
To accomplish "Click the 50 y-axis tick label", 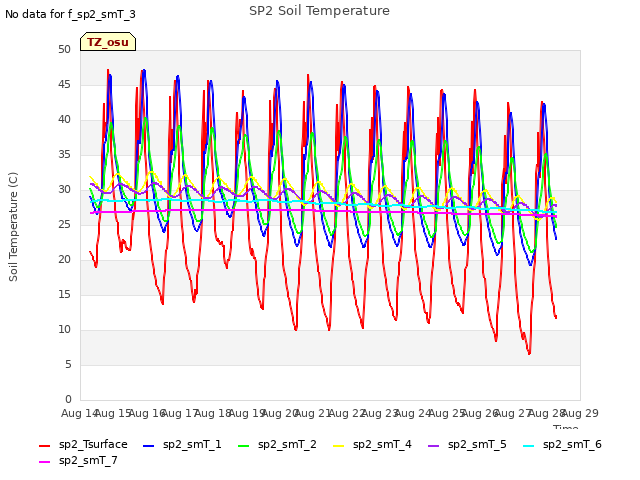I will click(64, 50).
